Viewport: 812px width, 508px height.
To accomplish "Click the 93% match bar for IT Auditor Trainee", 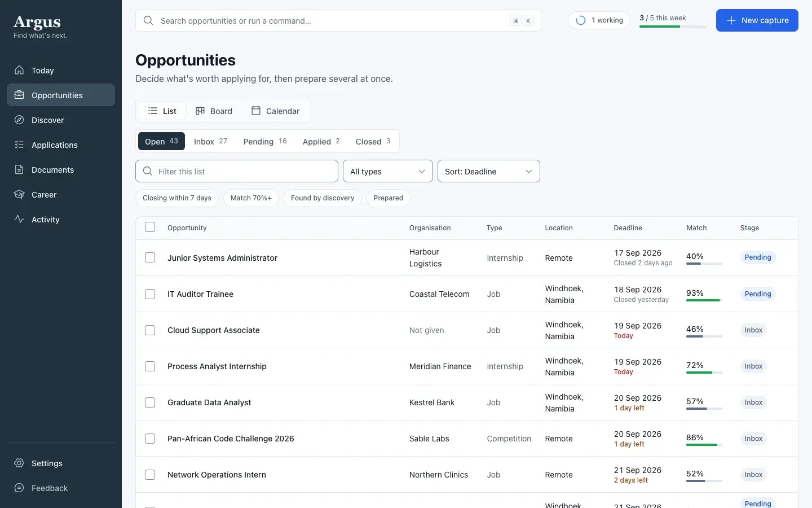I will pyautogui.click(x=704, y=300).
